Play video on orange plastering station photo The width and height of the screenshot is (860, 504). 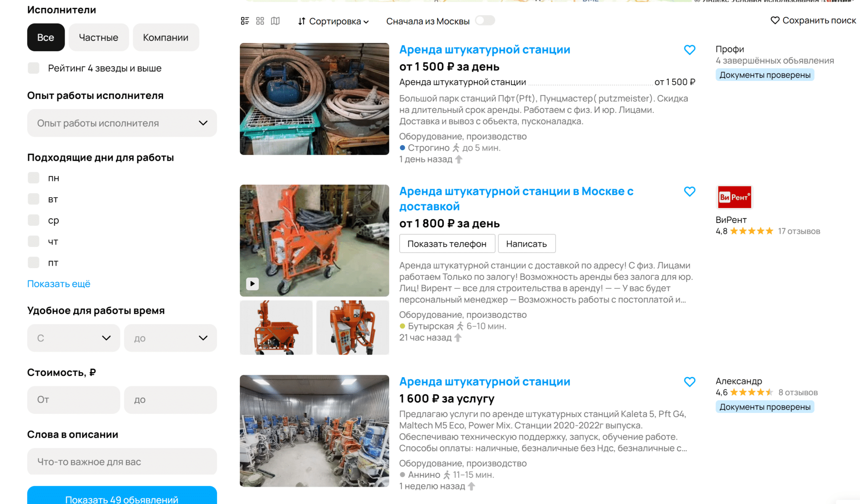point(252,284)
